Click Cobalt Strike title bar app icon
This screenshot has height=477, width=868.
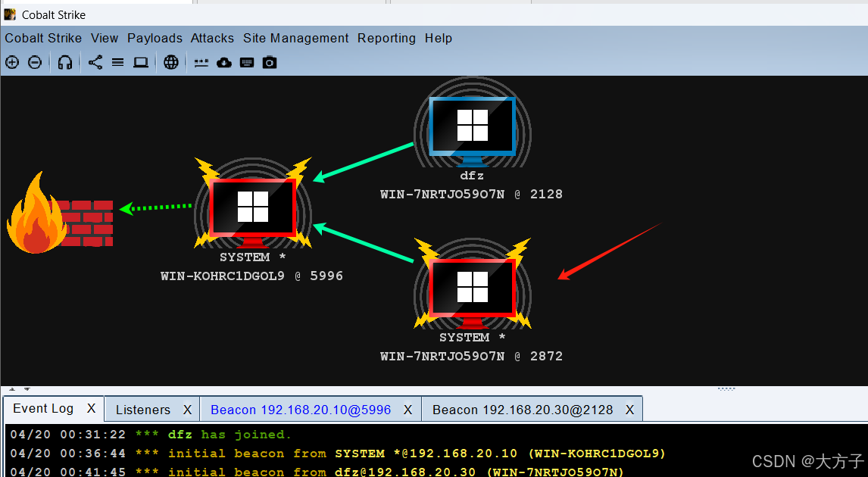(x=10, y=14)
